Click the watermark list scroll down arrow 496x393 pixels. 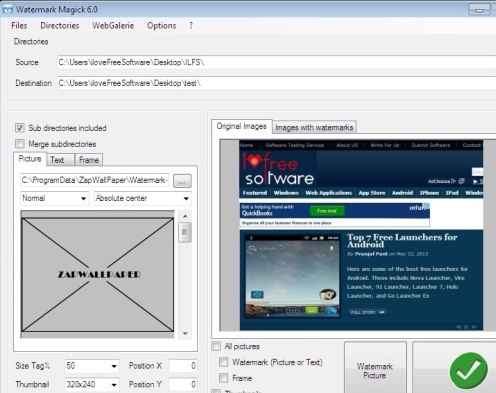185,333
